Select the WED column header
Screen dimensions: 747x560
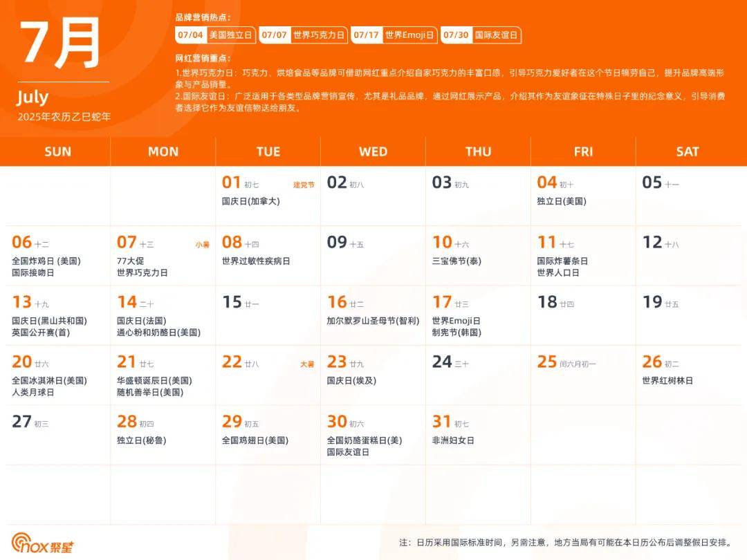tap(373, 151)
